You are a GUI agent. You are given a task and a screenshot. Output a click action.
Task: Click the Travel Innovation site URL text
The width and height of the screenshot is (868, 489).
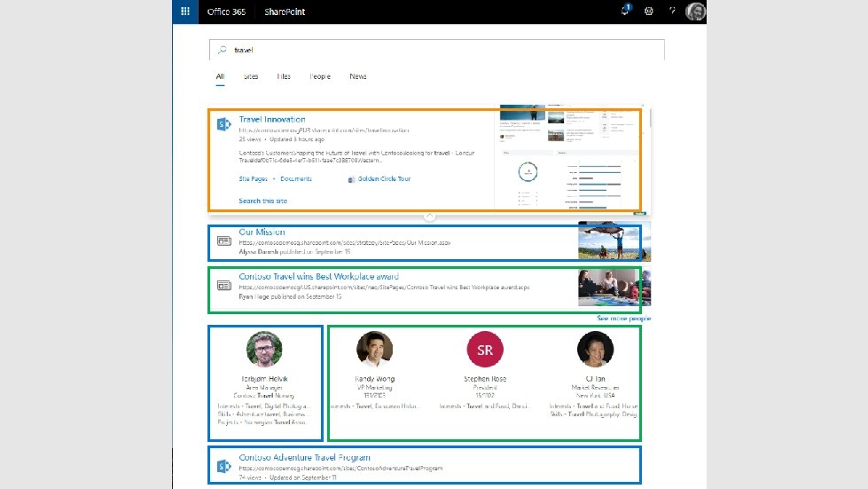pyautogui.click(x=324, y=130)
